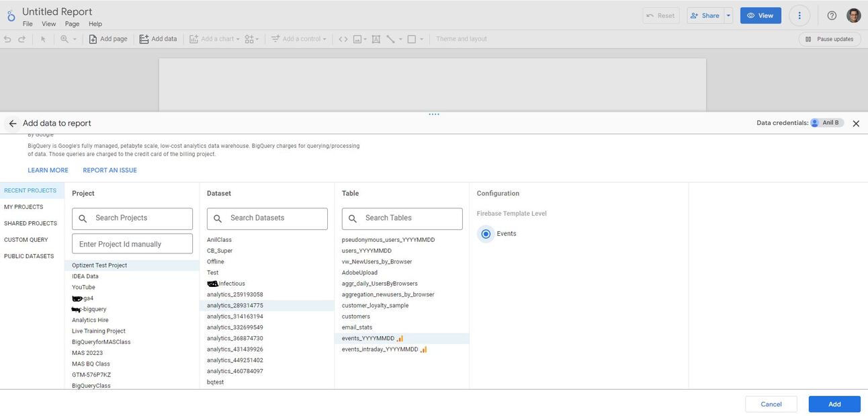This screenshot has width=868, height=416.
Task: Expand the Share dropdown arrow
Action: point(728,15)
